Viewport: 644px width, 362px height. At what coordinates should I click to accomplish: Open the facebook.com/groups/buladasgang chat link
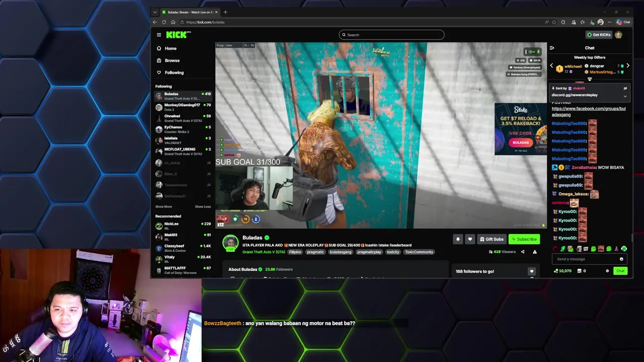pos(589,112)
